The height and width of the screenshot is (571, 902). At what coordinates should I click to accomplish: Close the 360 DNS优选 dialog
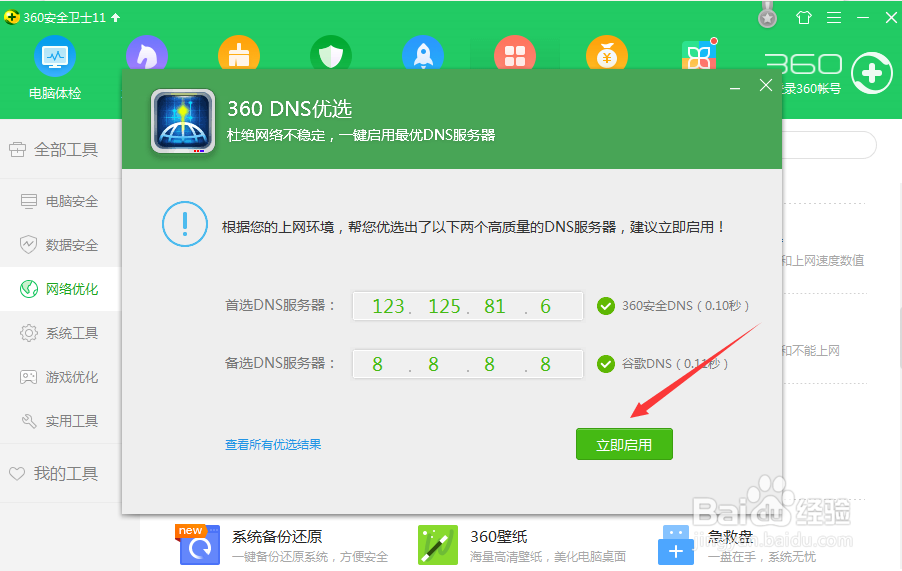[x=766, y=85]
